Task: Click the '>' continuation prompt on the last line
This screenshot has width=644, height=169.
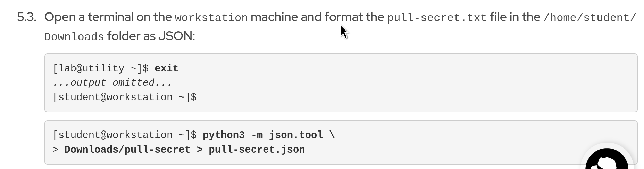Action: (x=55, y=150)
